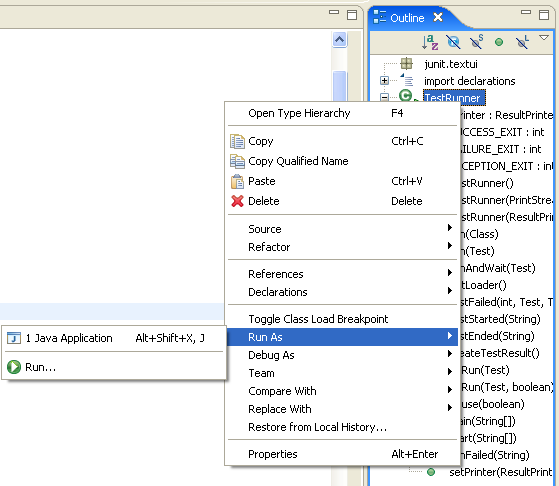The width and height of the screenshot is (559, 486).
Task: Click the Copy Qualified Name icon
Action: [x=237, y=161]
